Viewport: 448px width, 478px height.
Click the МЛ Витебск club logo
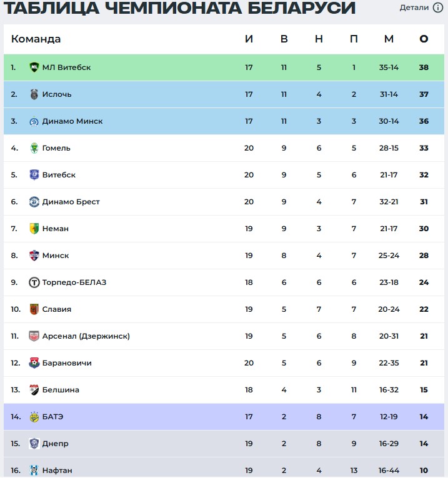tap(34, 67)
